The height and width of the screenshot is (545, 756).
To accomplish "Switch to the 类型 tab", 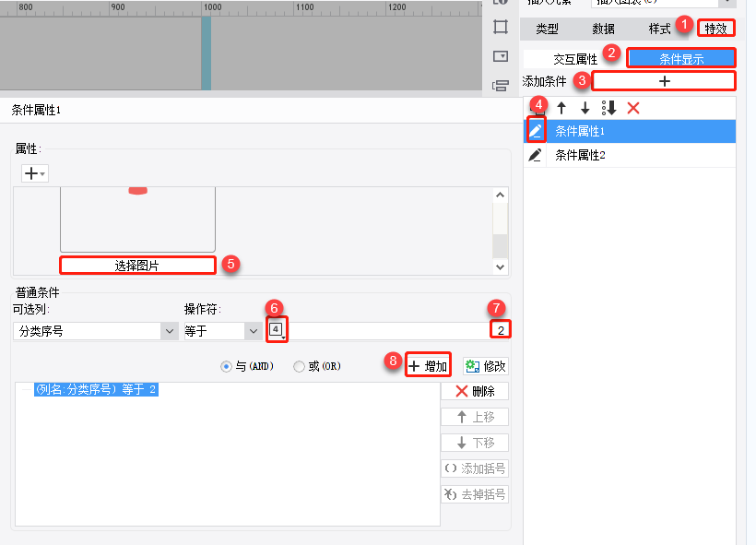I will (547, 29).
